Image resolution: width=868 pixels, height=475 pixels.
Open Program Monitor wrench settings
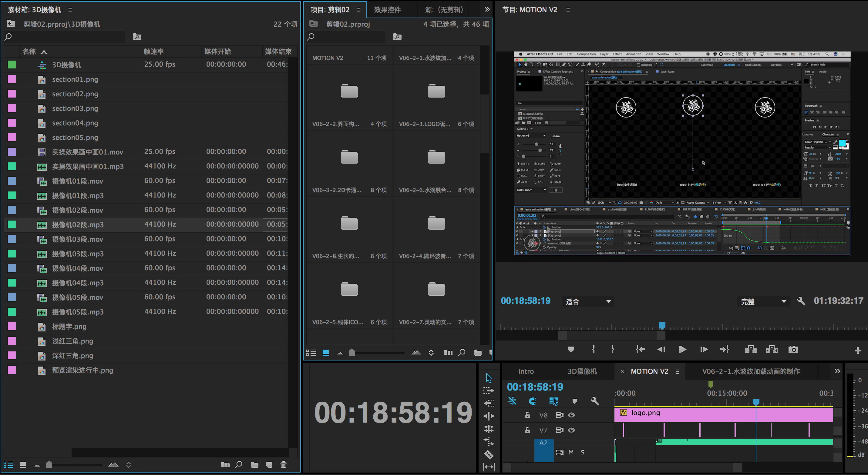click(x=801, y=301)
